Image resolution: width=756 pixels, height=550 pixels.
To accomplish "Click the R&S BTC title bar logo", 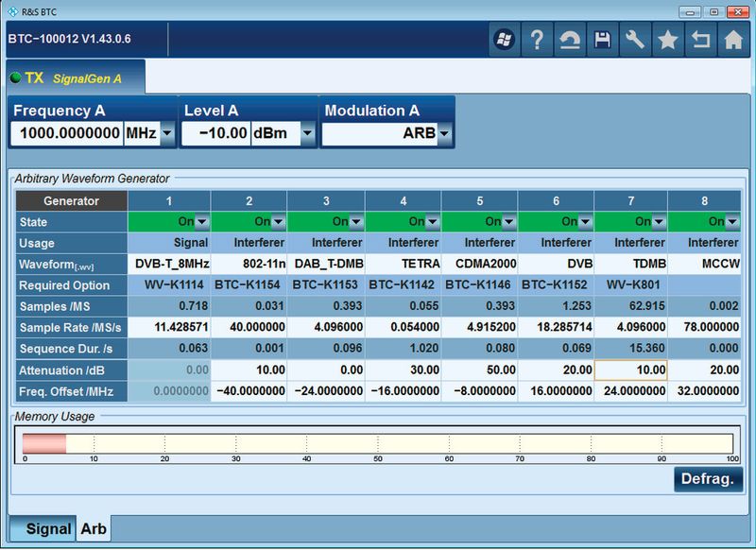I will point(12,11).
